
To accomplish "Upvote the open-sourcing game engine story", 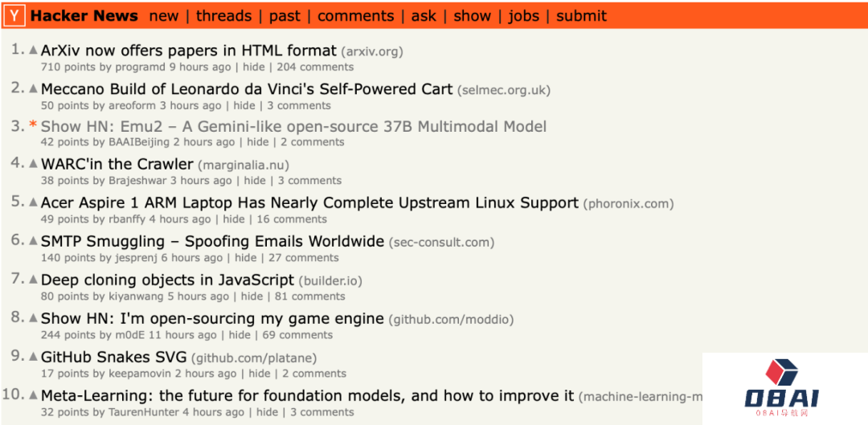I will [x=34, y=318].
